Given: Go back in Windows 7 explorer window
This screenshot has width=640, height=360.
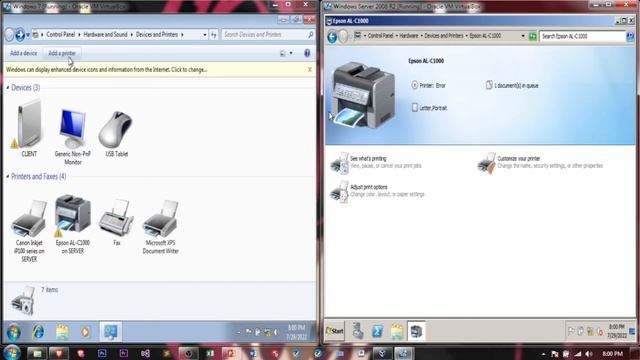Looking at the screenshot, I should (9, 35).
